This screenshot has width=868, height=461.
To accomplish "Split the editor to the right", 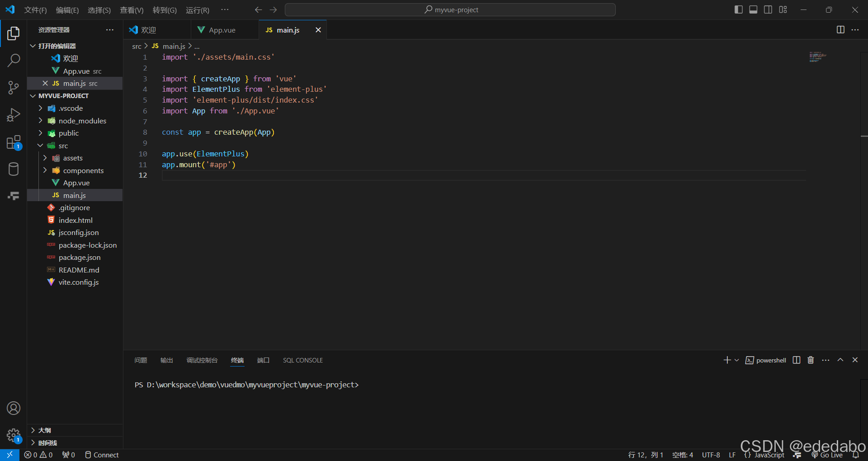I will (x=840, y=30).
